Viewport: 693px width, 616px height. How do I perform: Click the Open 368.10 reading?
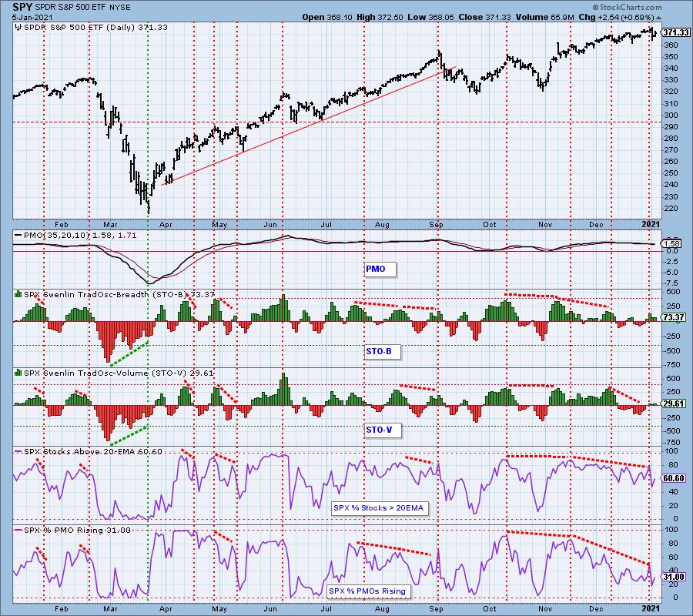[x=327, y=17]
